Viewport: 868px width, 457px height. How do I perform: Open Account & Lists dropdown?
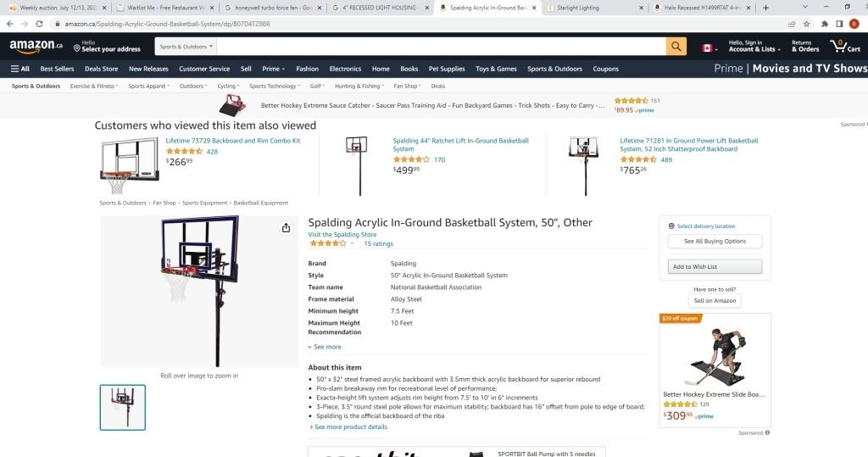[x=754, y=46]
